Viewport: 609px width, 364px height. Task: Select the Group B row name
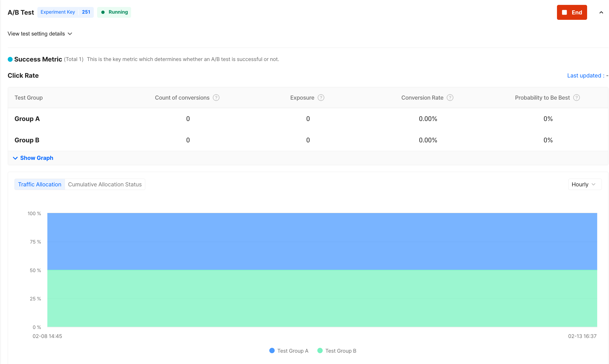coord(27,140)
